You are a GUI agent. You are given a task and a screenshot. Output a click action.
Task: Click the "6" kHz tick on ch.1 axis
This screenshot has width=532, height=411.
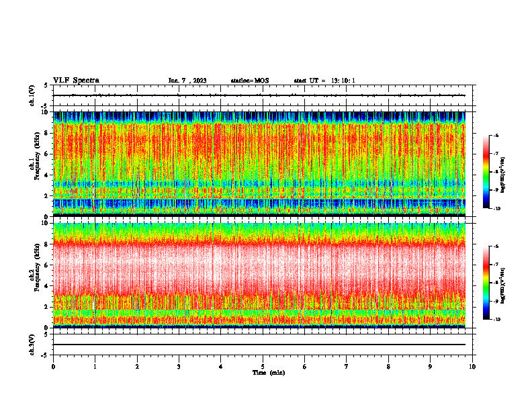point(47,154)
